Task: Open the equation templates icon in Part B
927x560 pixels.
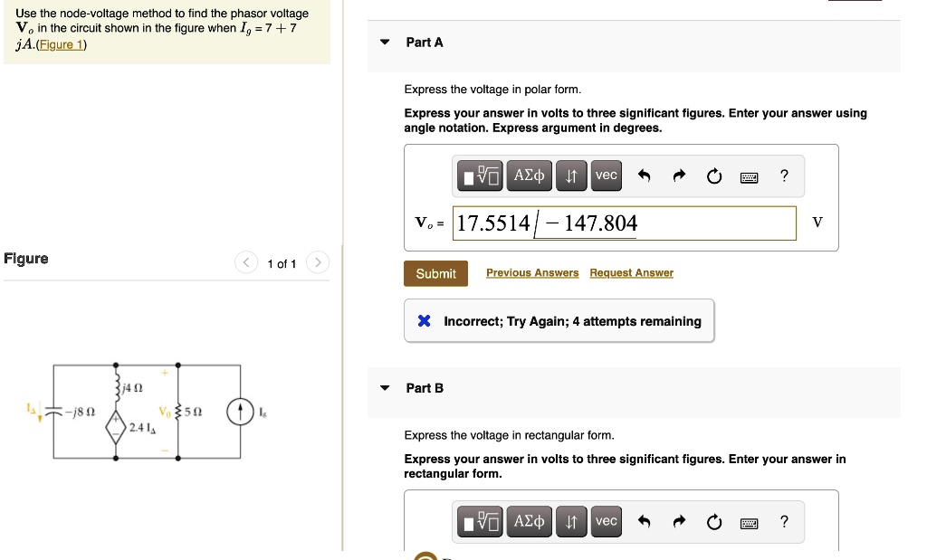Action: pyautogui.click(x=479, y=521)
